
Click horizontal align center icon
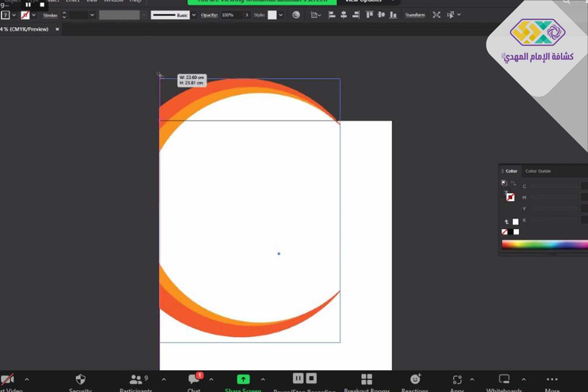click(x=344, y=15)
